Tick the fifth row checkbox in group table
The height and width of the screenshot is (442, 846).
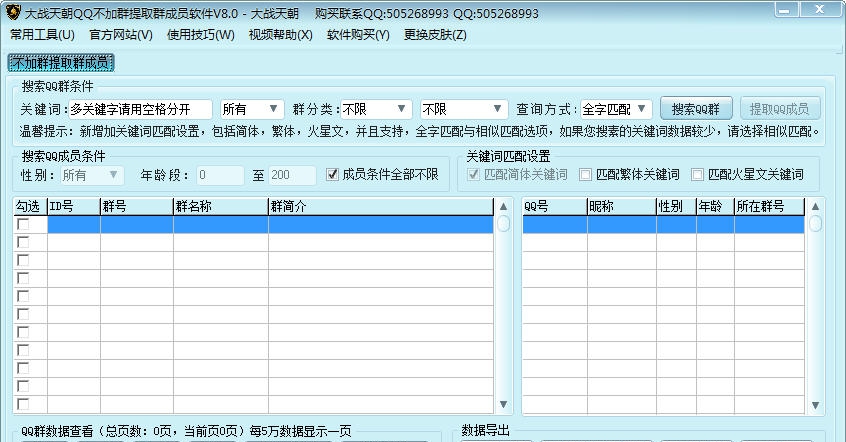(x=23, y=296)
